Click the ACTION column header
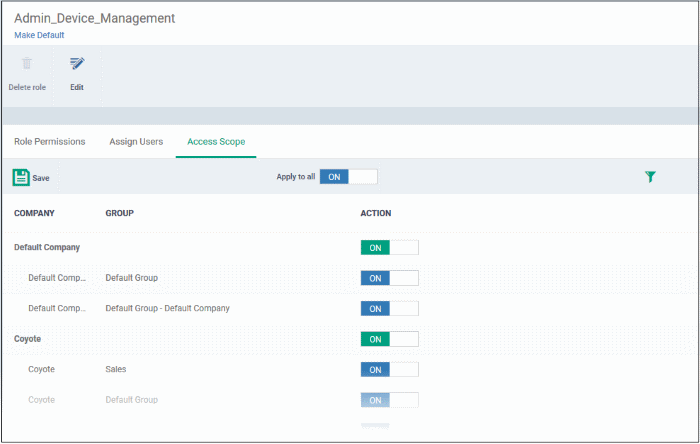Viewport: 700px width, 444px height. 376,213
